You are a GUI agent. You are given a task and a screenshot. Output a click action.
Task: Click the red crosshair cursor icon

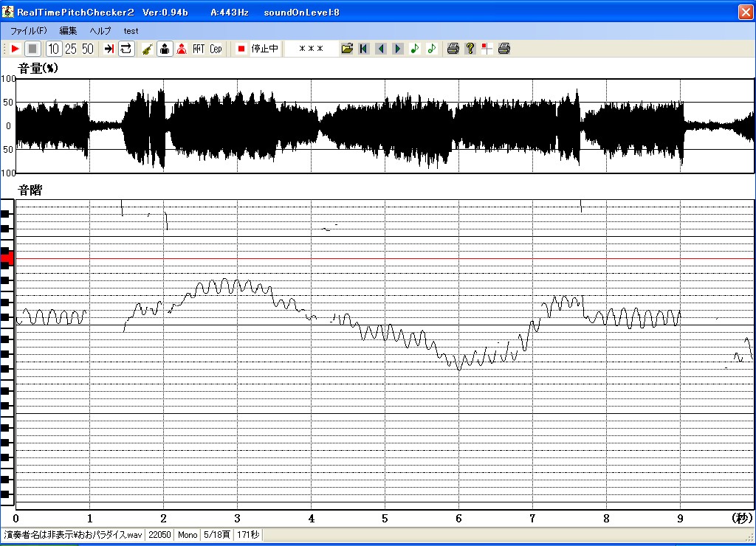[487, 49]
